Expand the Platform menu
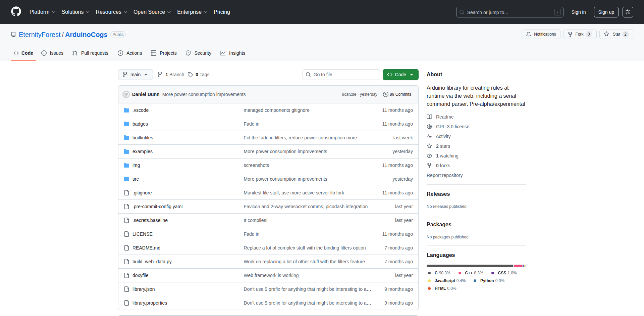This screenshot has width=644, height=316. tap(42, 12)
